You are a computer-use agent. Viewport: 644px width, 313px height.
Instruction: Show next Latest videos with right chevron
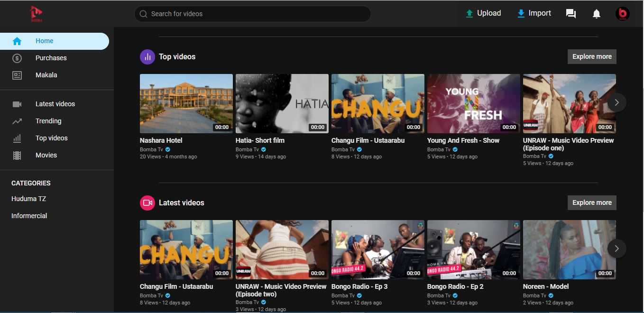tap(616, 249)
